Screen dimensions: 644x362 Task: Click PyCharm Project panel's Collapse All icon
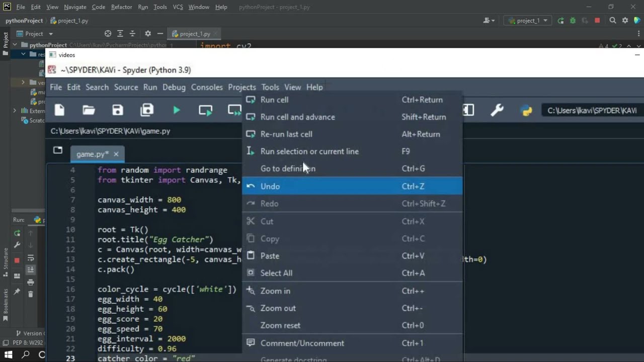tap(133, 34)
